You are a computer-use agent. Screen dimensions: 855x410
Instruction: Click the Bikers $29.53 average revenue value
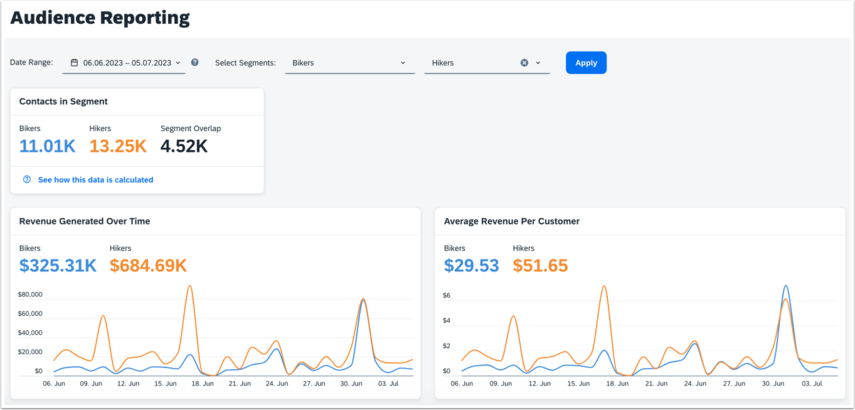point(471,265)
